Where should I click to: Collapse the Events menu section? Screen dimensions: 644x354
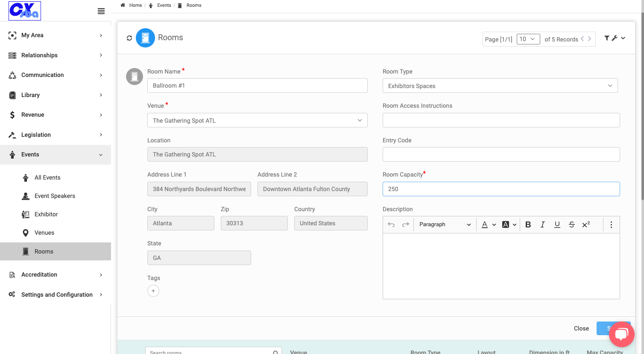pyautogui.click(x=56, y=155)
